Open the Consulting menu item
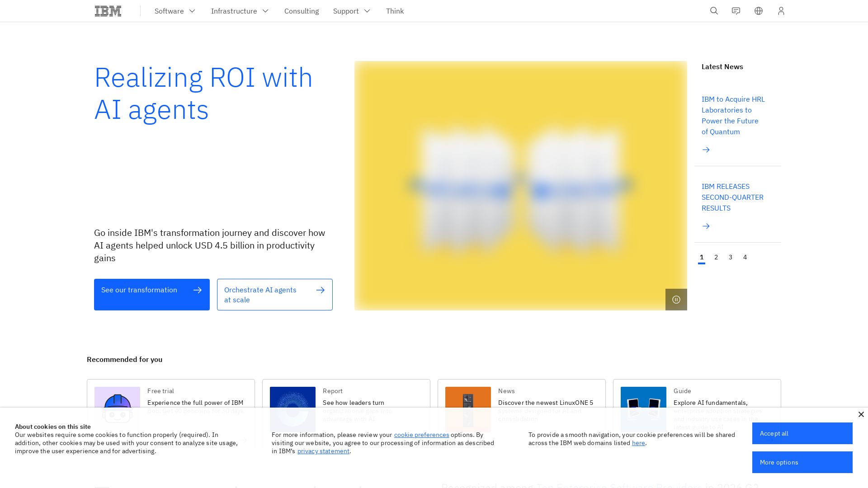868x488 pixels. (x=302, y=11)
